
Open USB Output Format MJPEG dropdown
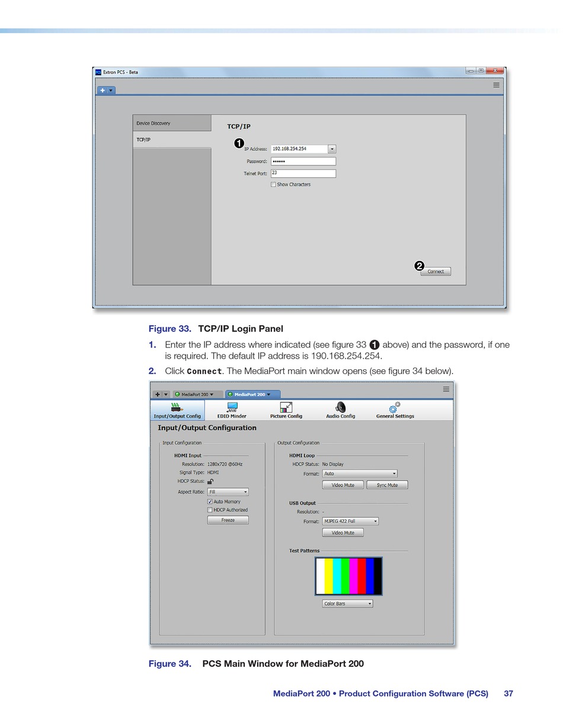click(x=350, y=521)
